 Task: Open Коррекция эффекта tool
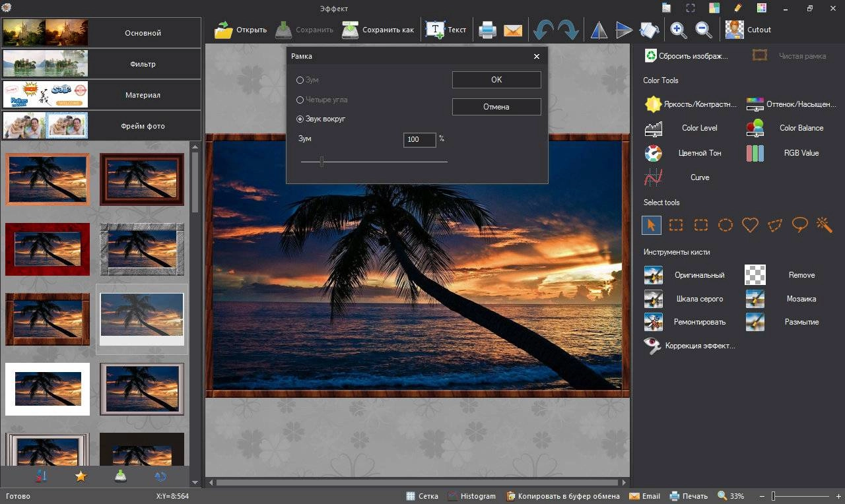[689, 346]
